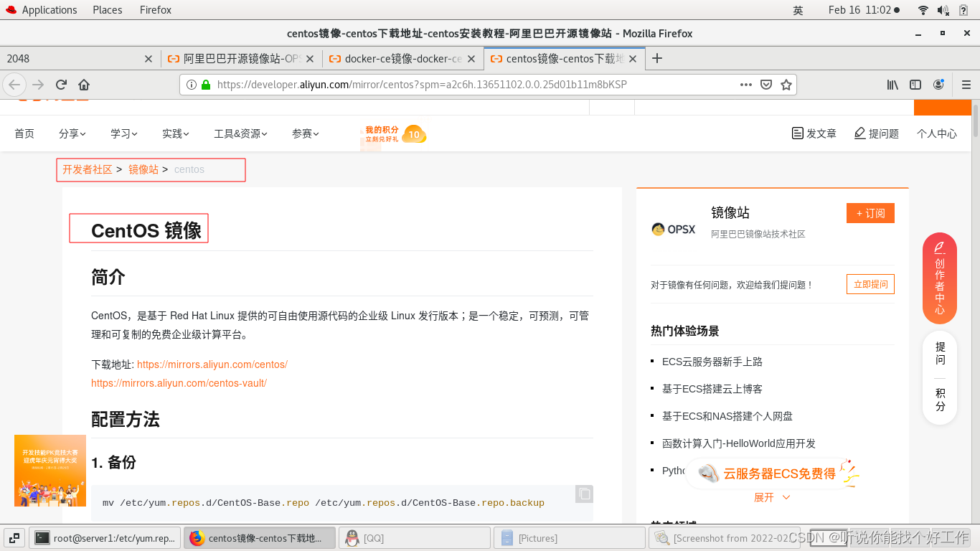Open the Places menu

point(108,10)
